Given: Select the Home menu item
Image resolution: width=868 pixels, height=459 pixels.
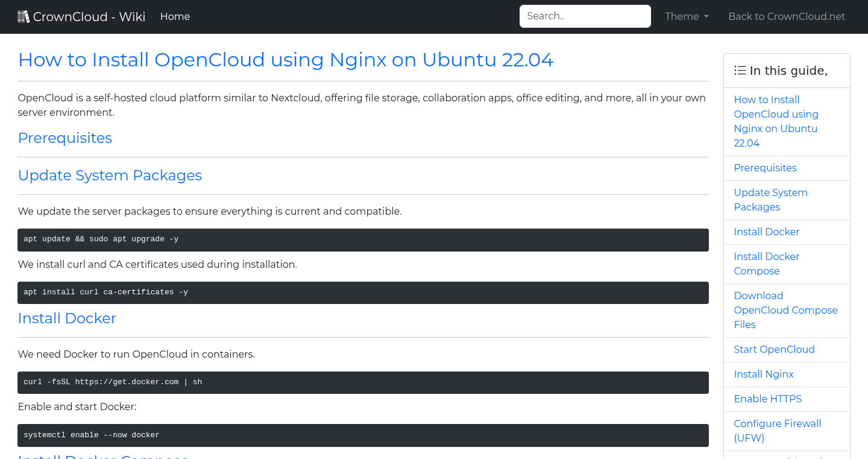Looking at the screenshot, I should coord(175,16).
